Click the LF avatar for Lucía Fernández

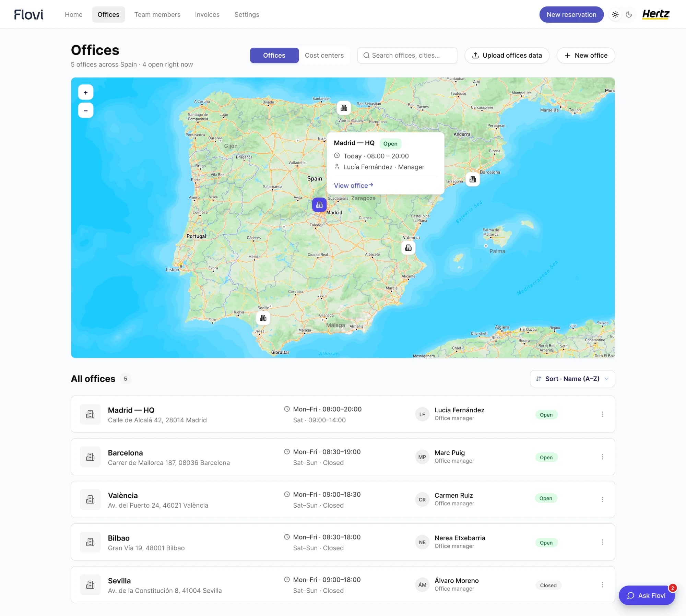422,414
